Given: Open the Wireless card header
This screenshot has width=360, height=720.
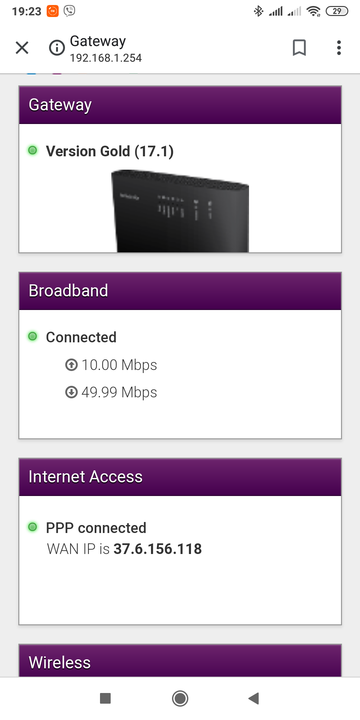Looking at the screenshot, I should point(180,661).
